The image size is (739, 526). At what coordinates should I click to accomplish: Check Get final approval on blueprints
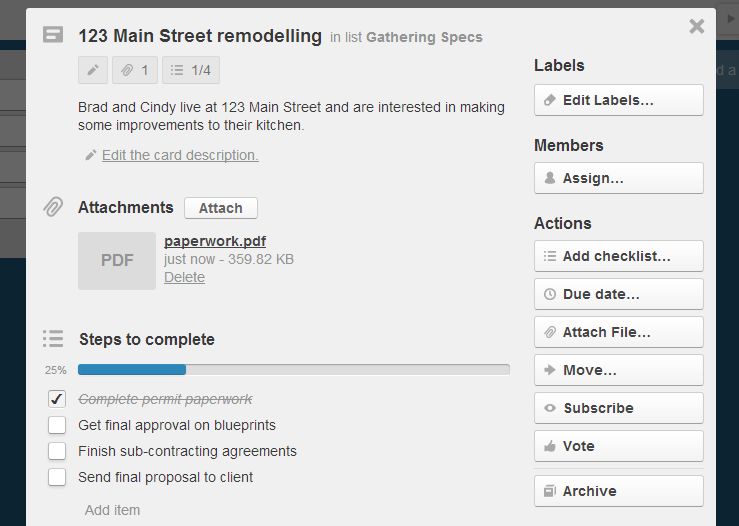[x=57, y=425]
